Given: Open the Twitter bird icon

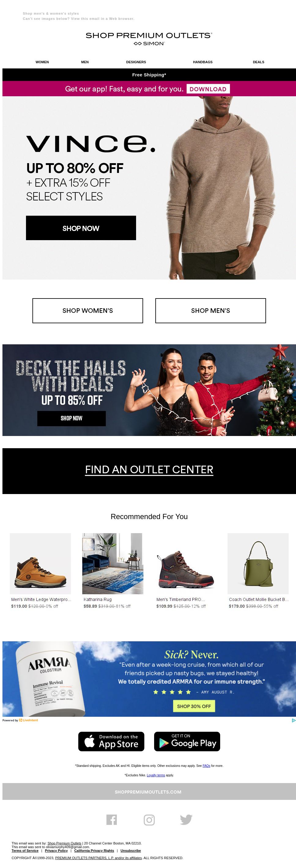Looking at the screenshot, I should point(186,819).
